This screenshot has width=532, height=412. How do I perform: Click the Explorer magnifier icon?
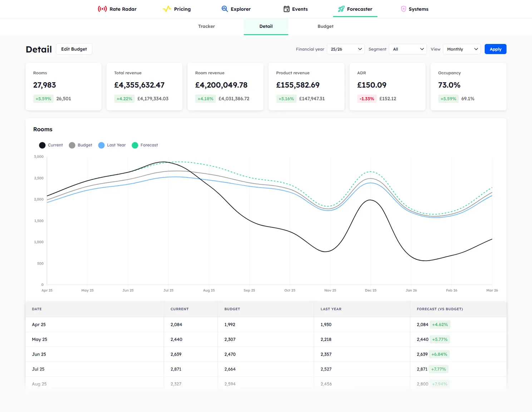coord(225,9)
